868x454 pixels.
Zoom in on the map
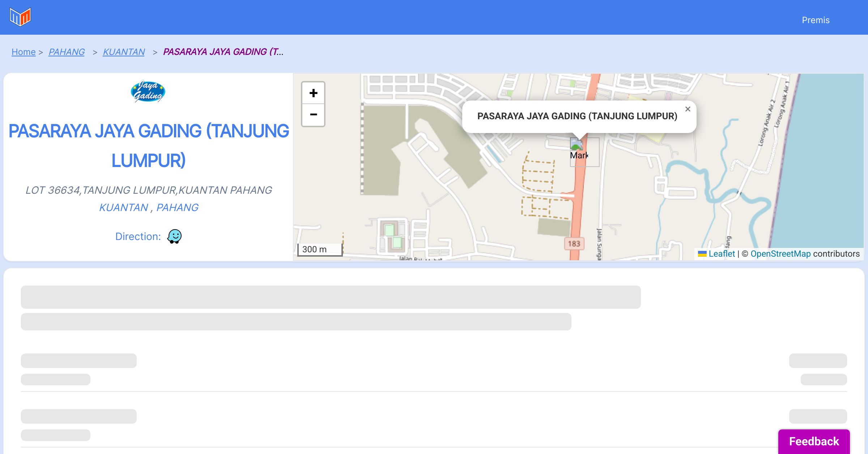313,93
